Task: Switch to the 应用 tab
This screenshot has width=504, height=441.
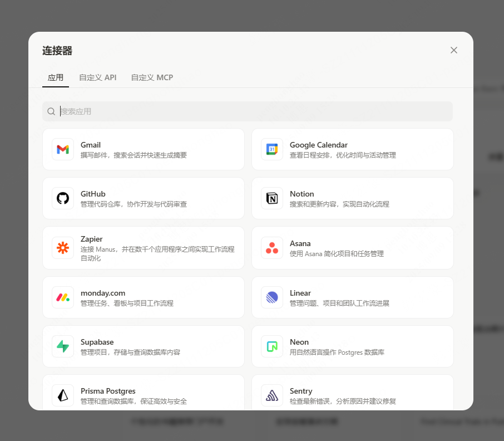Action: [x=56, y=77]
